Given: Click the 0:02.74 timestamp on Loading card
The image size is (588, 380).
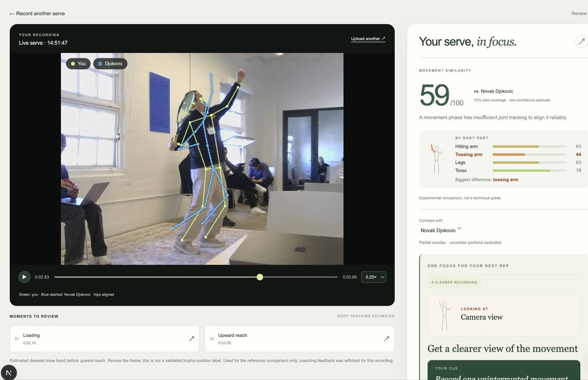Looking at the screenshot, I should pos(29,343).
